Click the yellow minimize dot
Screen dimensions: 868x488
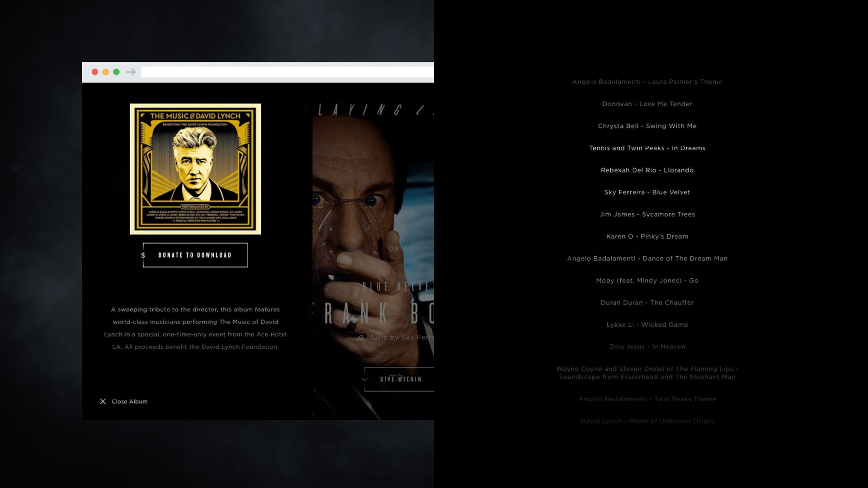tap(106, 72)
